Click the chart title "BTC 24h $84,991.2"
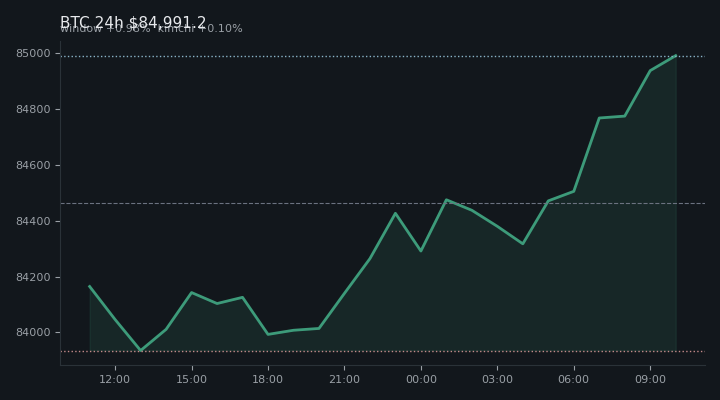The image size is (720, 400). point(133,22)
